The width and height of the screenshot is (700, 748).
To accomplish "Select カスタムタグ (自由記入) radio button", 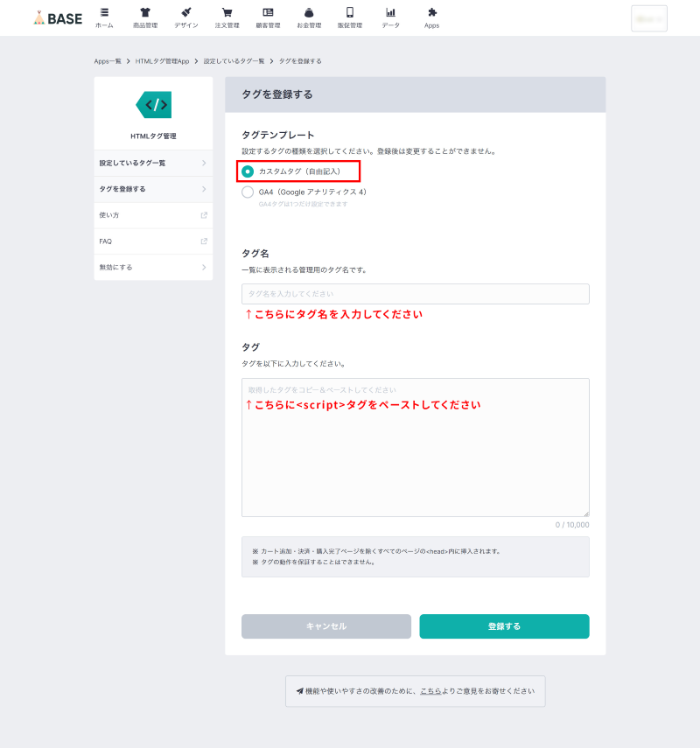I will (247, 171).
